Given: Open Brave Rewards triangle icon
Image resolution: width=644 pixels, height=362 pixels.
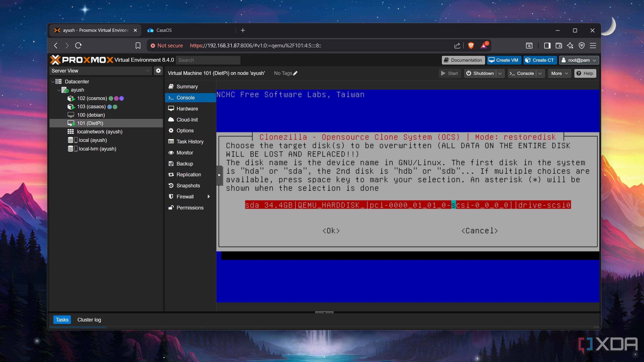Looking at the screenshot, I should (484, 45).
